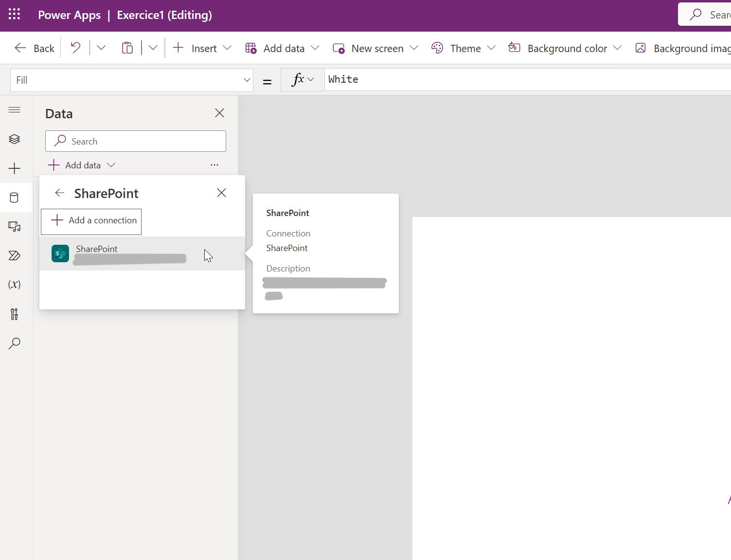Click the Exercice1 (Editing) app name
The height and width of the screenshot is (560, 731).
pos(164,15)
